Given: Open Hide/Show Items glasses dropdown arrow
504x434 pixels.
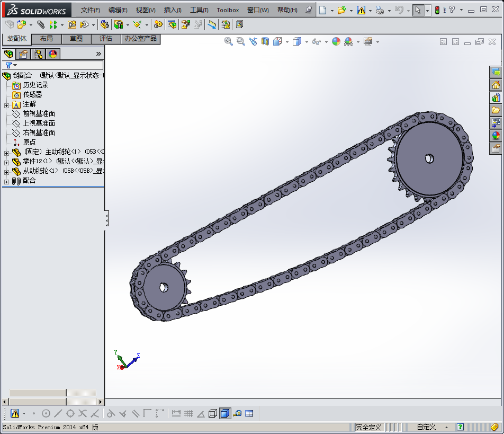Looking at the screenshot, I should [x=326, y=42].
